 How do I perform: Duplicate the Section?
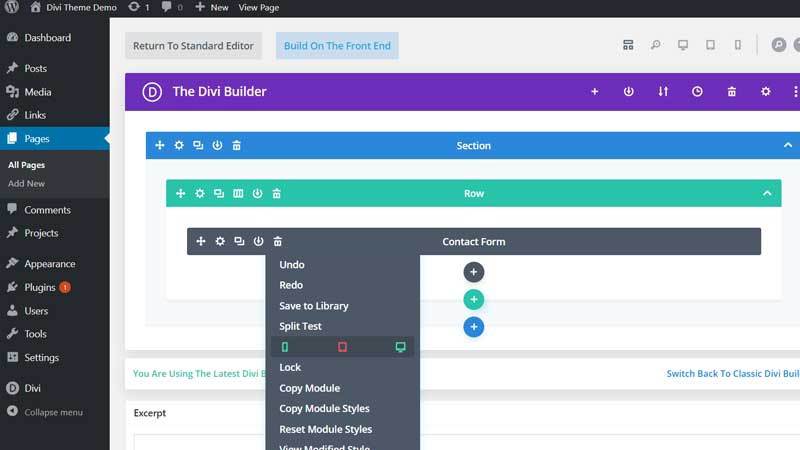(198, 145)
